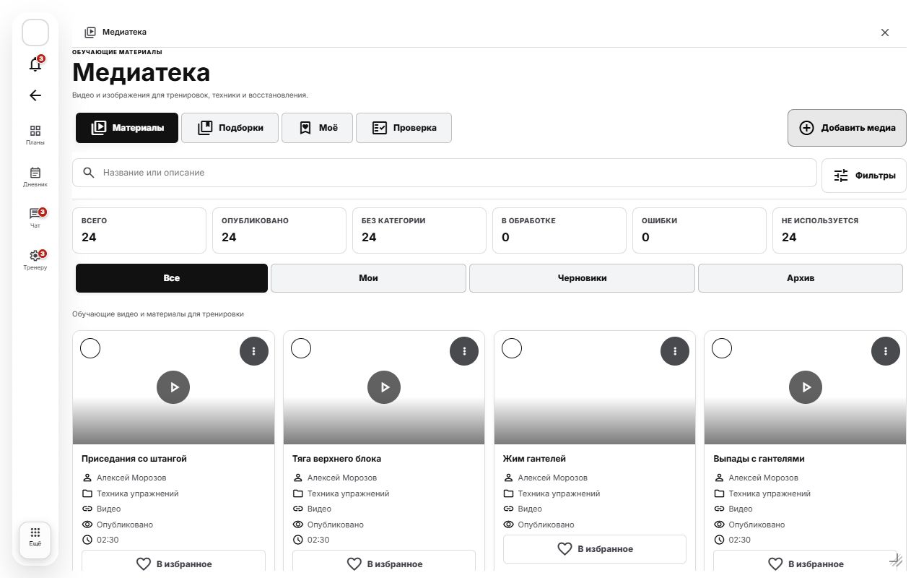Click the search magnifier icon
924x578 pixels.
point(89,173)
